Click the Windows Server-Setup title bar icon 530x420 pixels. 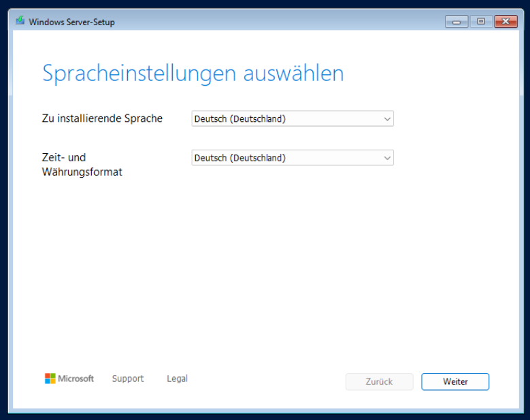click(x=20, y=21)
